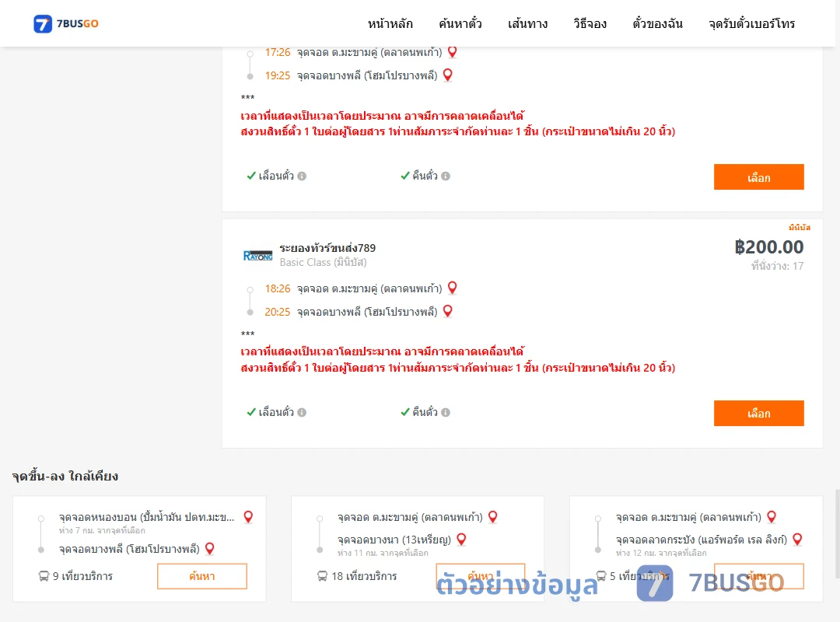The image size is (840, 622).
Task: Click info icon beside เลื่อนตั๋ว in ระยองทัวร์ card
Action: coord(302,412)
